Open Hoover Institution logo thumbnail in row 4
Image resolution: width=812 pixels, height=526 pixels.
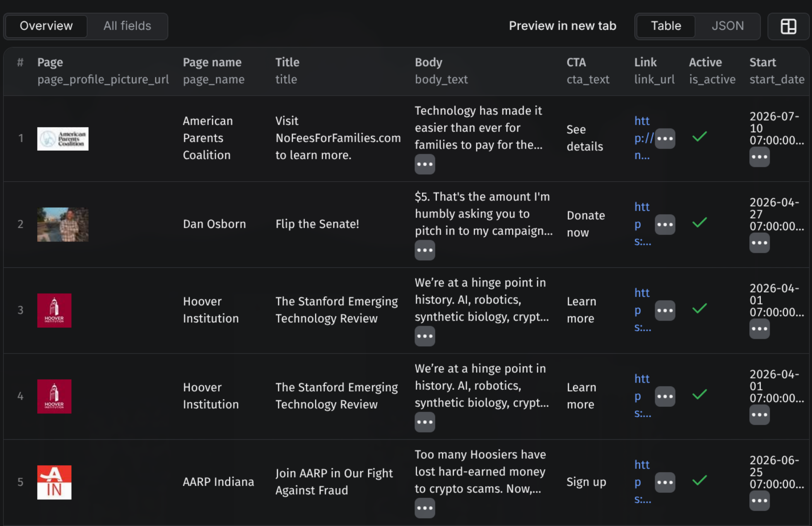click(54, 396)
